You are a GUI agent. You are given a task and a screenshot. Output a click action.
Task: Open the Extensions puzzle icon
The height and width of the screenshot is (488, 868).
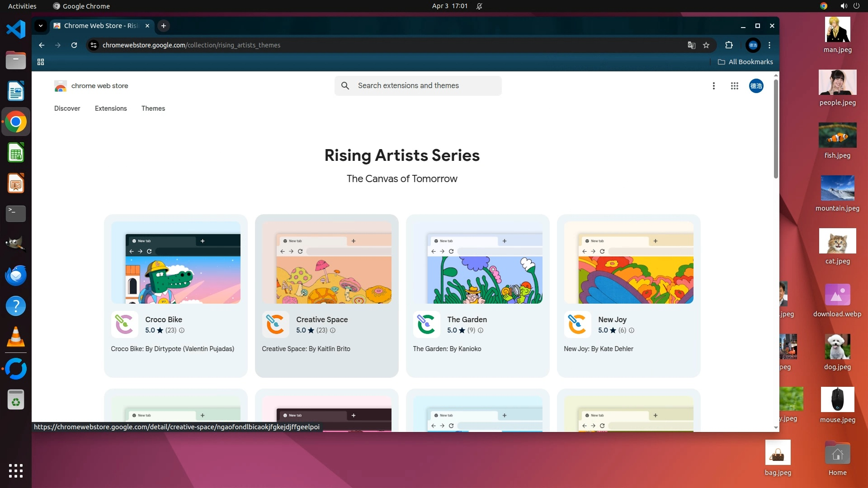[x=729, y=45]
